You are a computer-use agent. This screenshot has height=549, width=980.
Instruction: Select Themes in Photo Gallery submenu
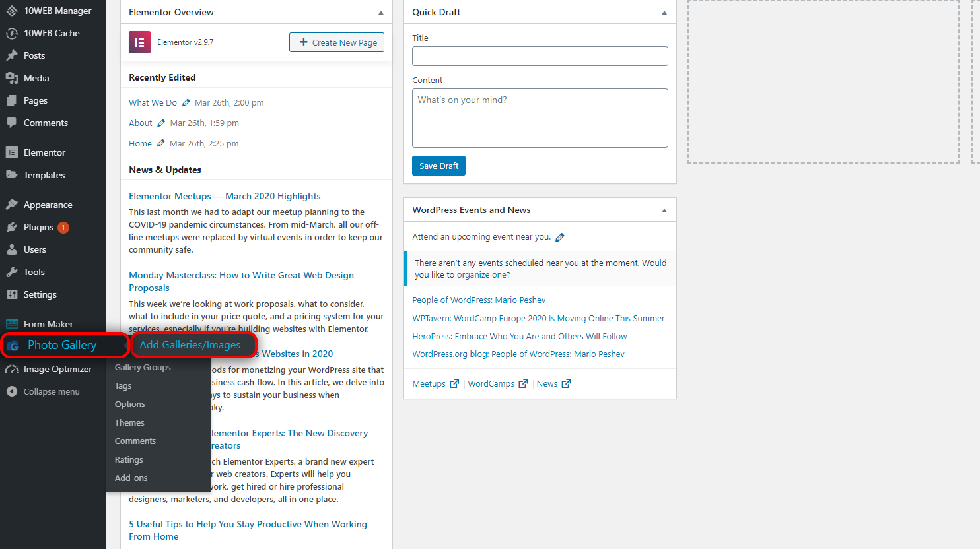[129, 422]
